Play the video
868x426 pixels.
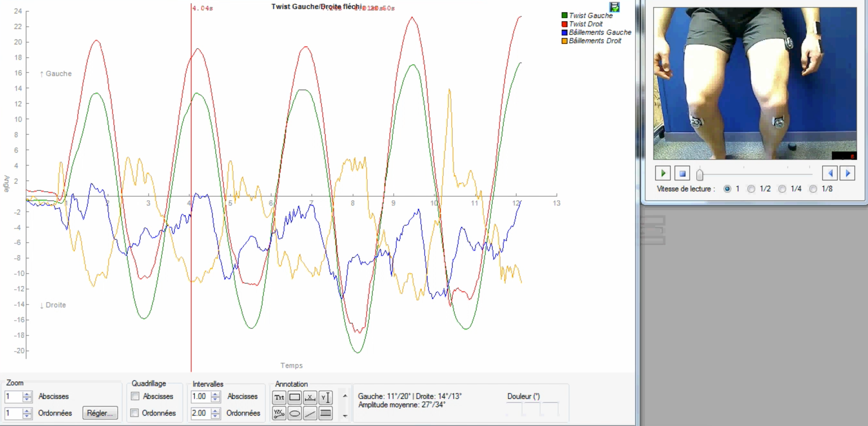click(x=663, y=173)
